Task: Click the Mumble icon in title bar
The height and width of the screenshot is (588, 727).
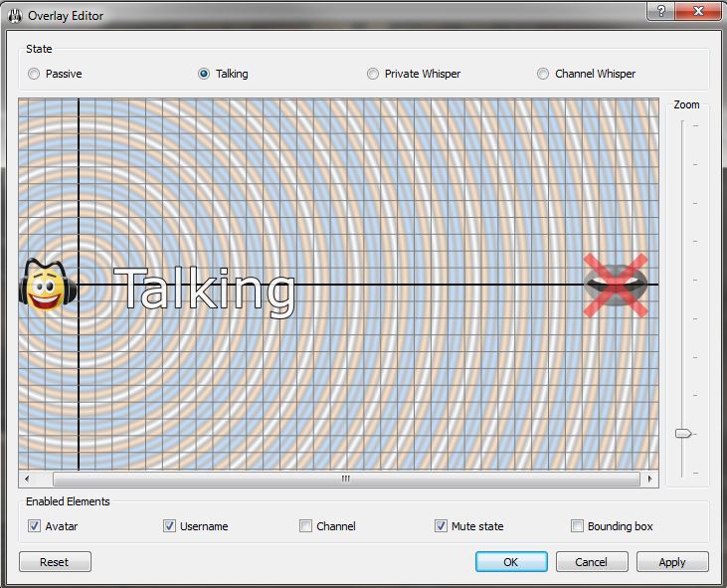Action: (15, 16)
